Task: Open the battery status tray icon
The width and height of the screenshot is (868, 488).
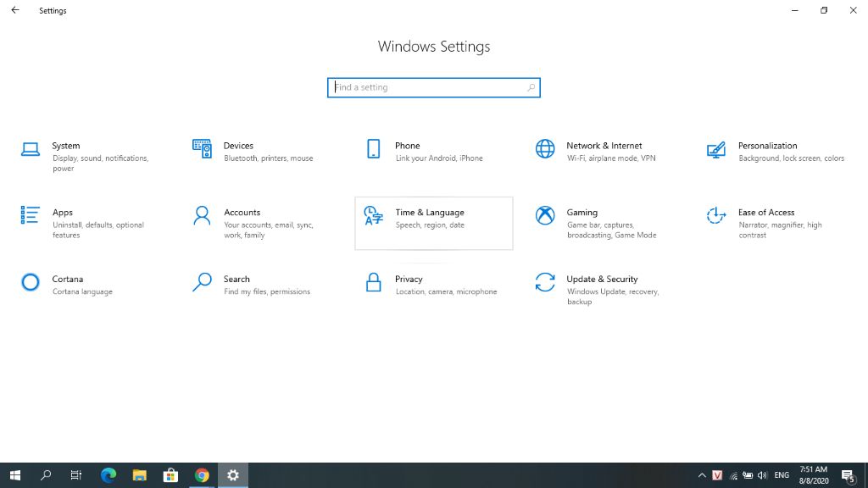Action: click(748, 475)
